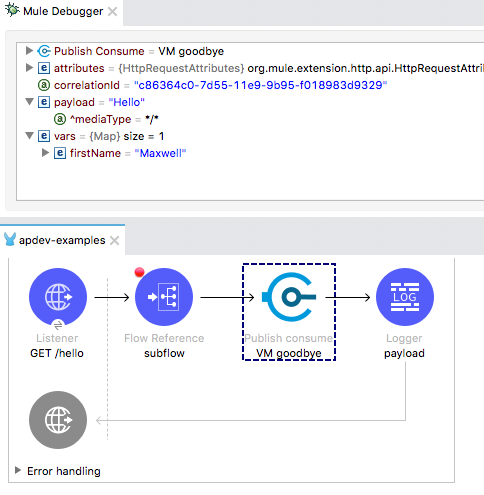Click the vars '{Map} size = 1' text
Viewport: 484px width, 495px height.
tap(127, 136)
